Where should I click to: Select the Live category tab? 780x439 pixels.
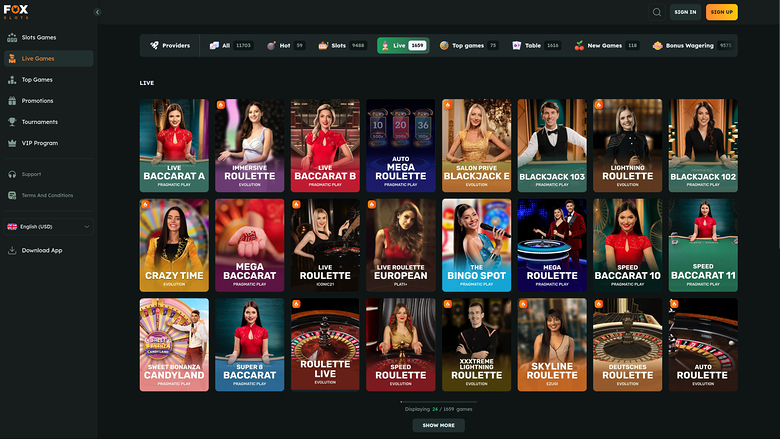[x=403, y=45]
